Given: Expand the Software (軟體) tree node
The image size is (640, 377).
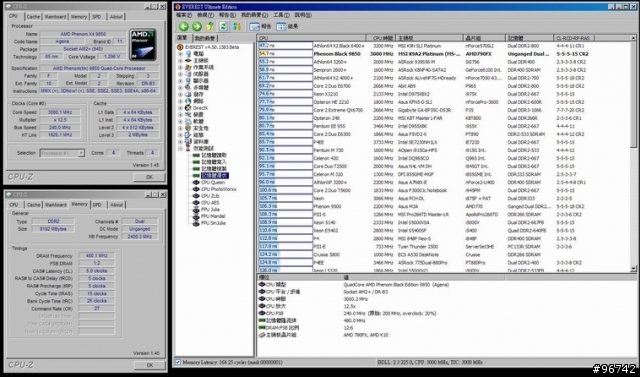Looking at the screenshot, I should click(180, 121).
